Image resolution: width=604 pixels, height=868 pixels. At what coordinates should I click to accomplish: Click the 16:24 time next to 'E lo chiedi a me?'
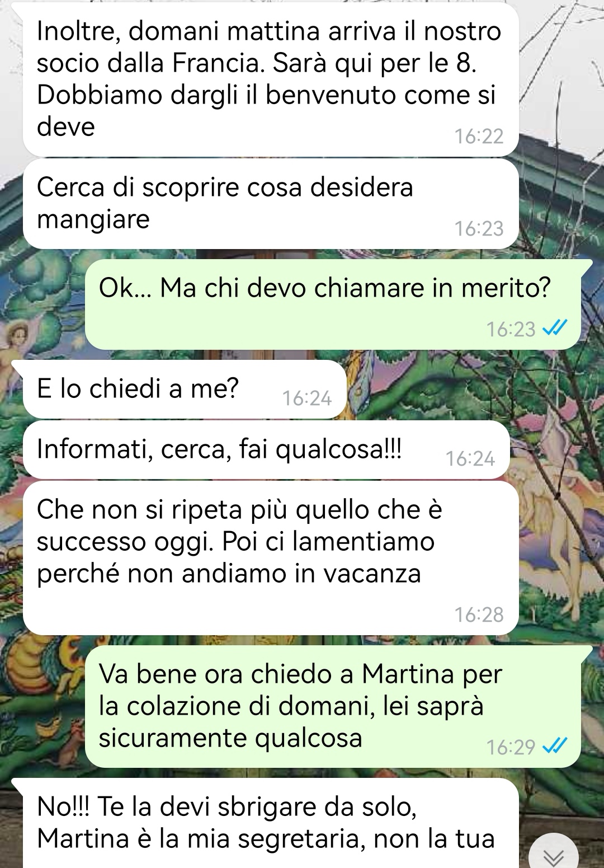point(307,398)
